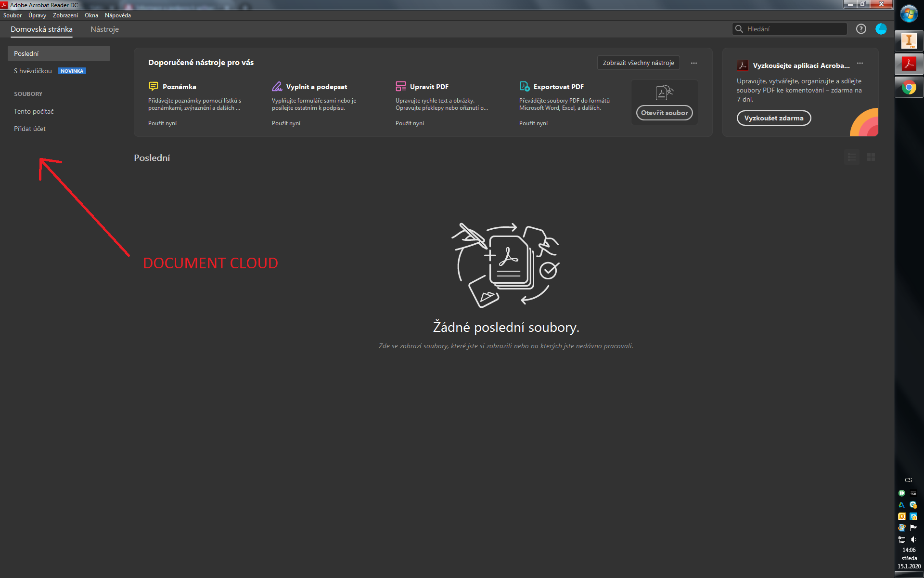
Task: Click the help question mark icon
Action: 860,29
